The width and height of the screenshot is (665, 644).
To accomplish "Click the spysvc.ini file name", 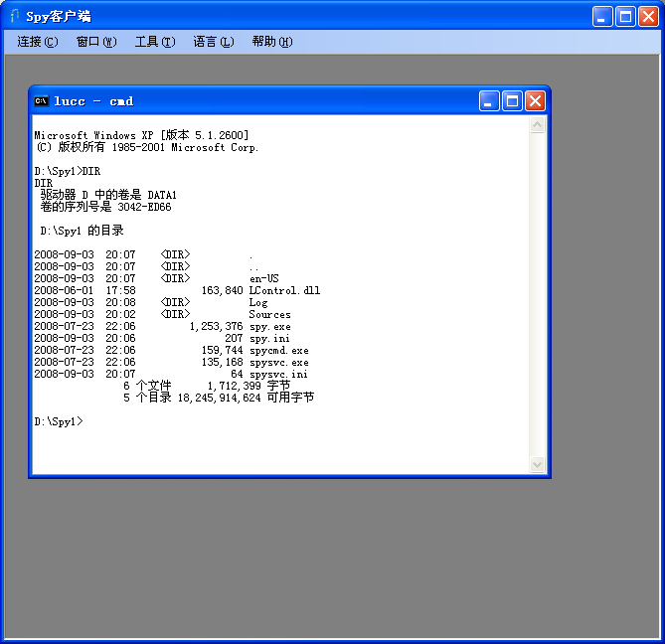I will coord(278,375).
